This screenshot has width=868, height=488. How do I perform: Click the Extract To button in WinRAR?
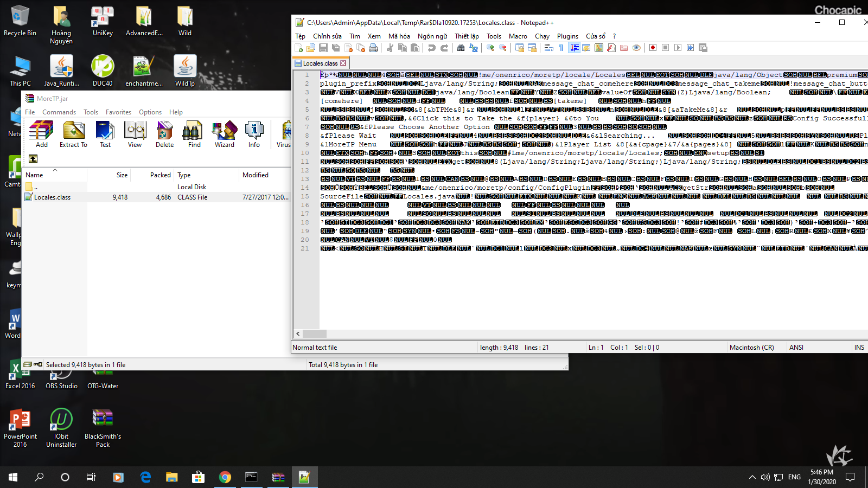point(73,134)
